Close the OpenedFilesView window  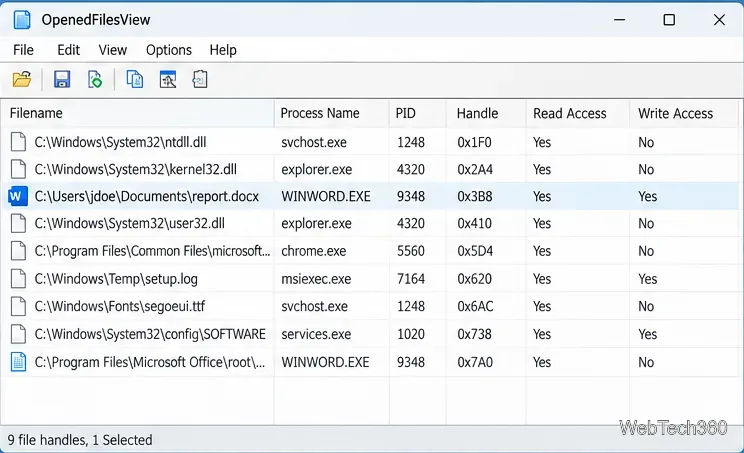[719, 20]
